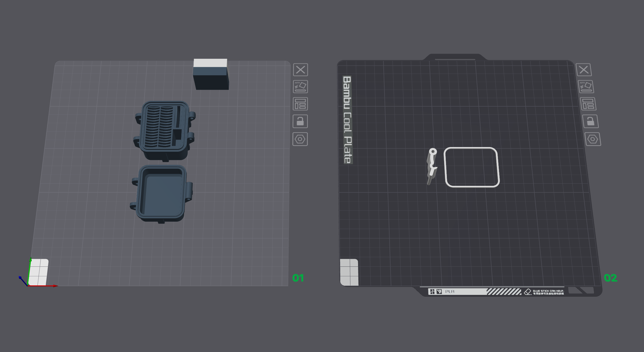This screenshot has width=644, height=352.
Task: Open plate 01 settings hexagon icon
Action: point(300,139)
